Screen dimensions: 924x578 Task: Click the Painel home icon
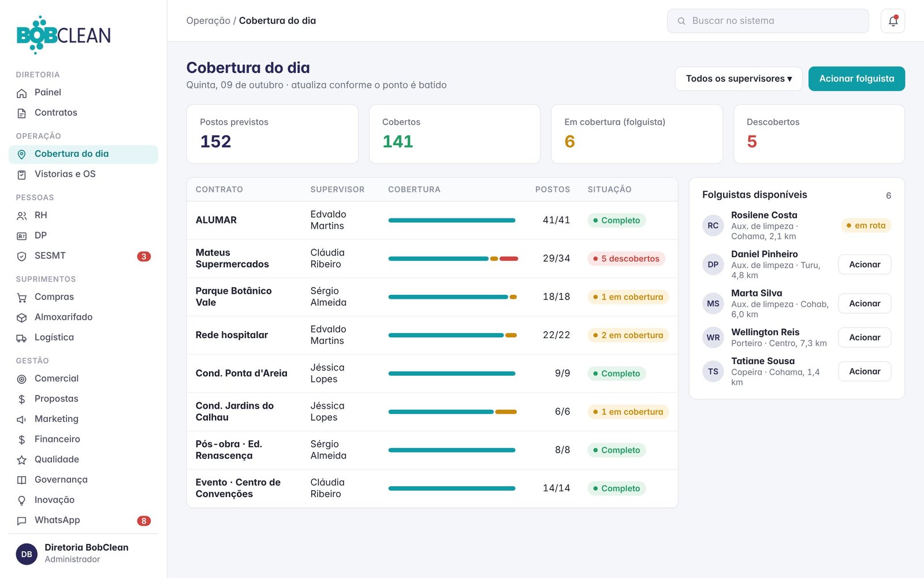22,93
